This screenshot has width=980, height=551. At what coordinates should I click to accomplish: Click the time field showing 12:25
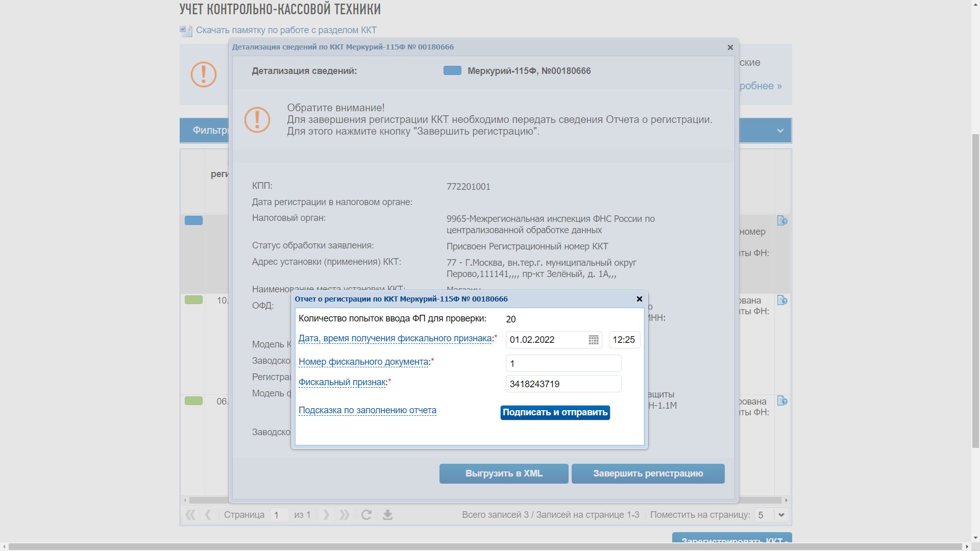click(x=624, y=340)
